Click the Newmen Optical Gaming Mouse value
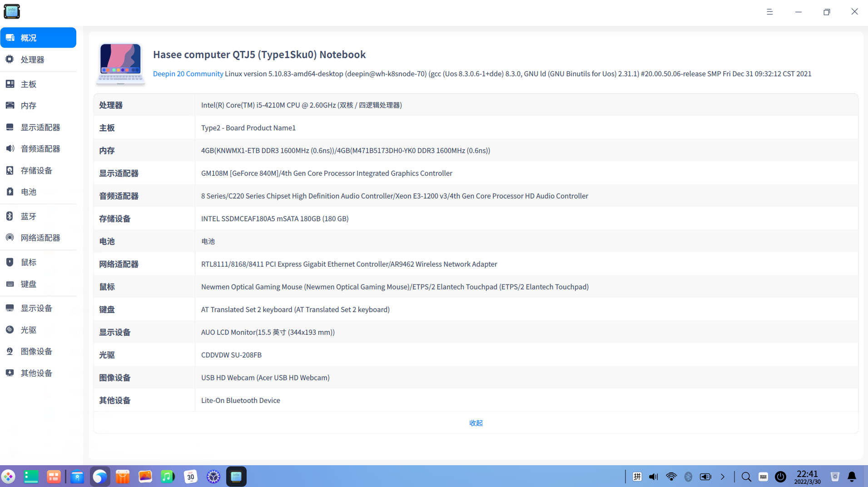 point(395,287)
